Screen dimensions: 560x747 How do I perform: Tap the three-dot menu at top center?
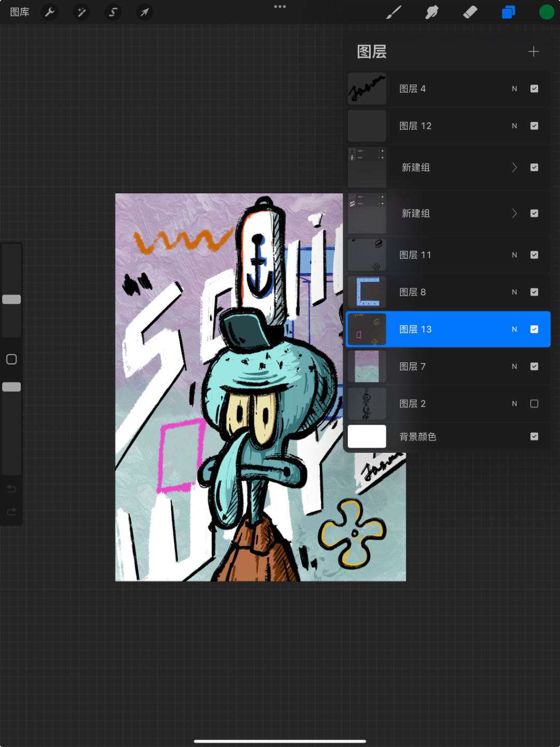click(x=280, y=7)
